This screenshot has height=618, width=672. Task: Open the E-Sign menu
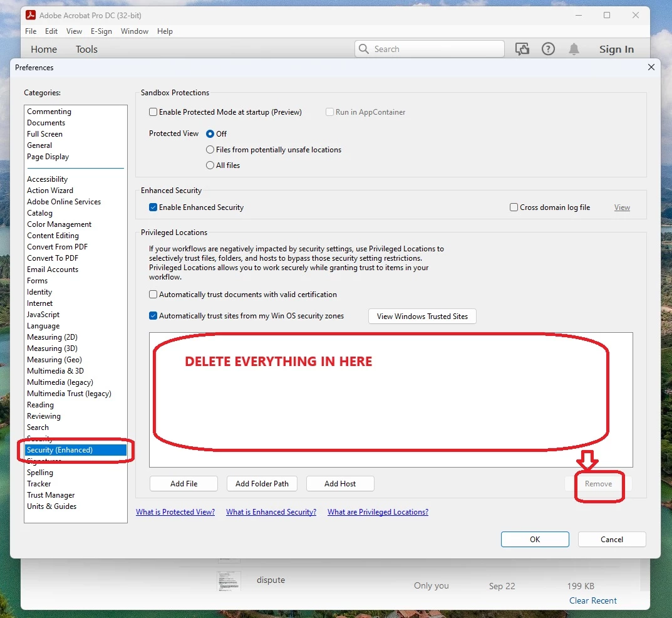click(x=101, y=31)
